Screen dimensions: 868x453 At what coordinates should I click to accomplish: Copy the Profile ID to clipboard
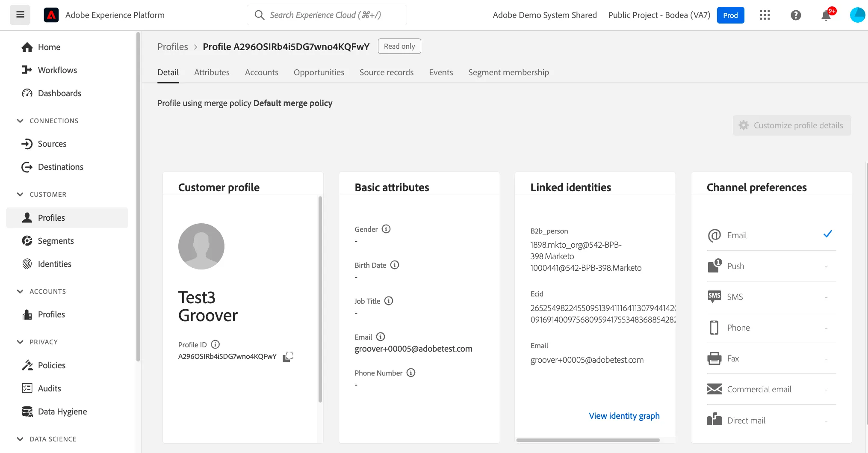(x=288, y=357)
